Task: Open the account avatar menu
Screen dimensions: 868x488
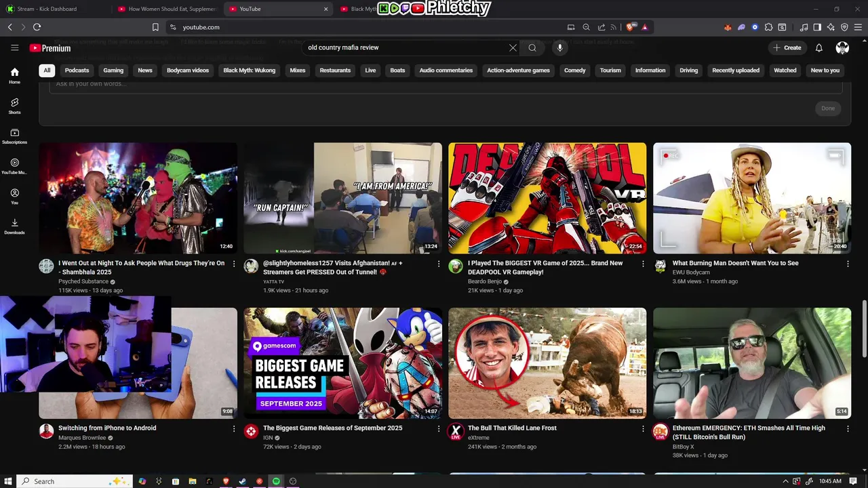Action: point(842,47)
